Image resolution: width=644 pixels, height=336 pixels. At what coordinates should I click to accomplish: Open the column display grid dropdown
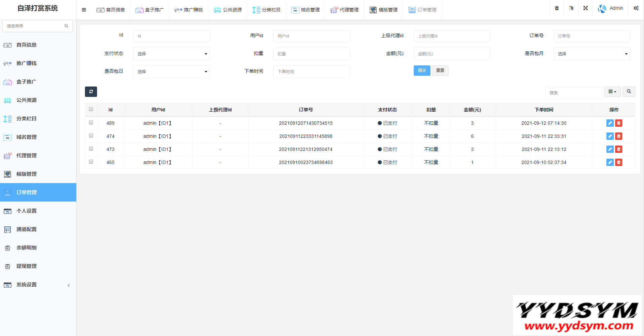click(x=612, y=92)
